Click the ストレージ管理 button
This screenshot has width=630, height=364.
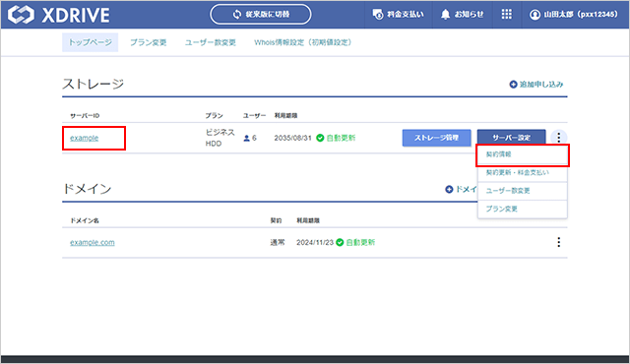tap(436, 138)
